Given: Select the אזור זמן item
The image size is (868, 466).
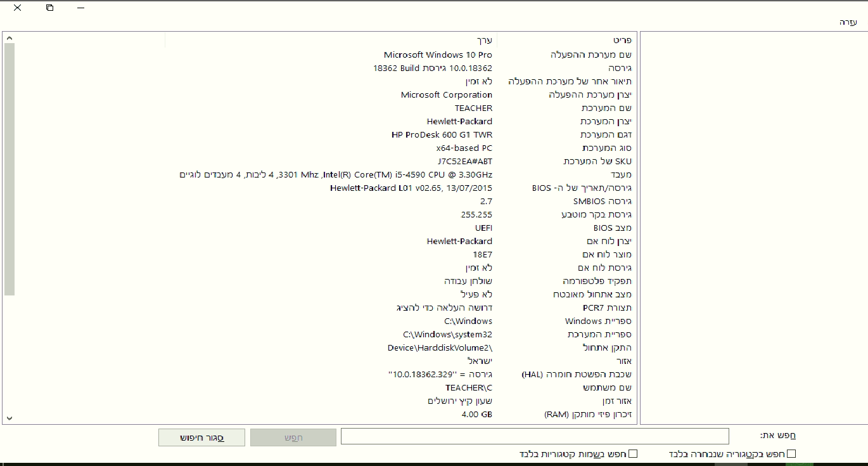Looking at the screenshot, I should pos(616,401).
